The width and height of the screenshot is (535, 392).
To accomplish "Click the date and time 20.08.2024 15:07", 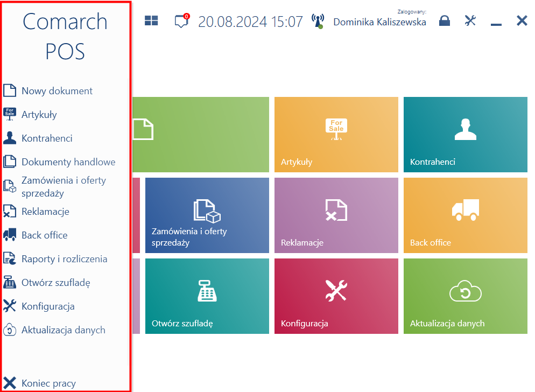I will 250,22.
